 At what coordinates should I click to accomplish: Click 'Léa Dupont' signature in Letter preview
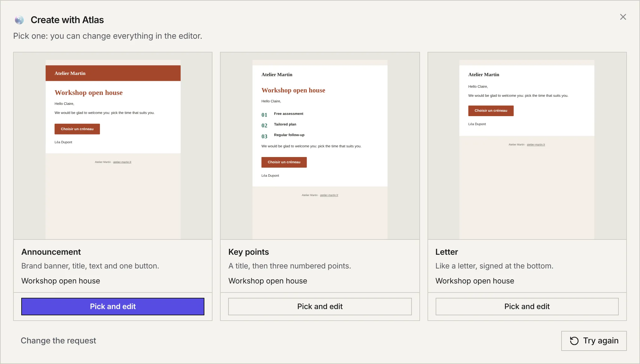[477, 124]
